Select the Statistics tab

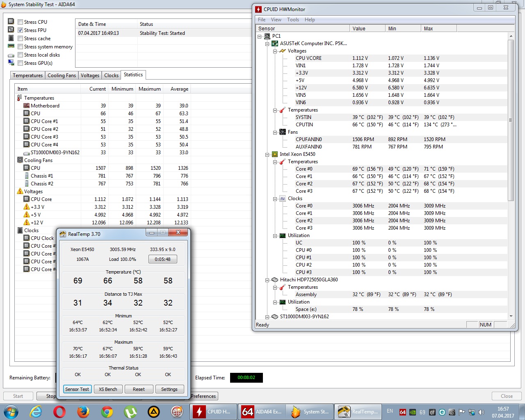pyautogui.click(x=133, y=75)
